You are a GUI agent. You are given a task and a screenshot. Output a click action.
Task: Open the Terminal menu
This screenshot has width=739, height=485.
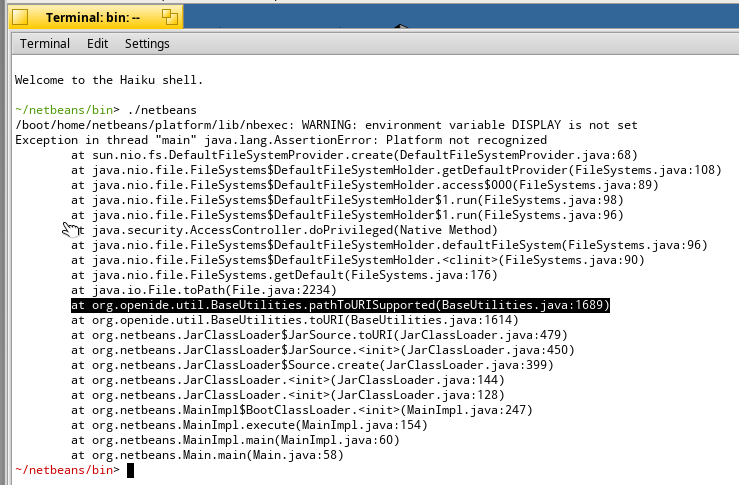pyautogui.click(x=45, y=43)
